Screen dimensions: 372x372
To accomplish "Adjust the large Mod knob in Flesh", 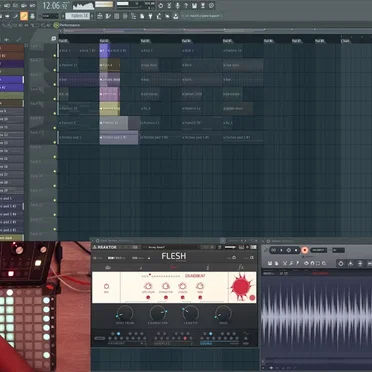I will pyautogui.click(x=223, y=313).
